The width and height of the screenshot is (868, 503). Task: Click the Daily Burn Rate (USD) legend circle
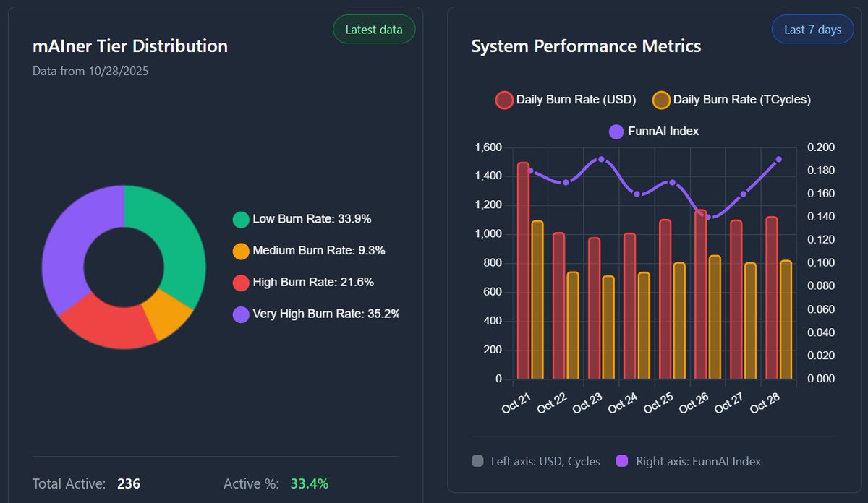click(504, 99)
